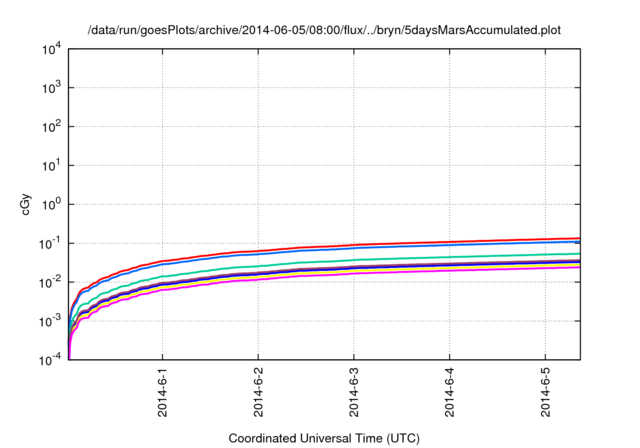640x448 pixels.
Task: Click the 10^-3 y-axis tick label
Action: pos(51,321)
